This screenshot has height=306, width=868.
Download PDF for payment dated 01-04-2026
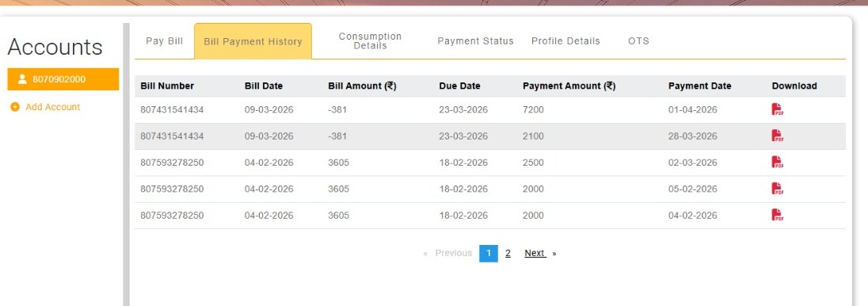click(777, 109)
